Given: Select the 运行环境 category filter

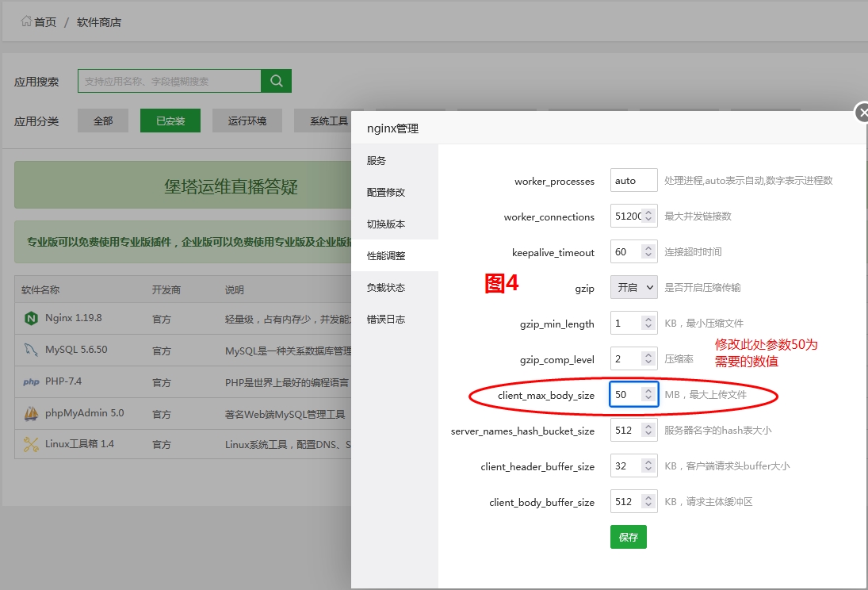Looking at the screenshot, I should [247, 121].
